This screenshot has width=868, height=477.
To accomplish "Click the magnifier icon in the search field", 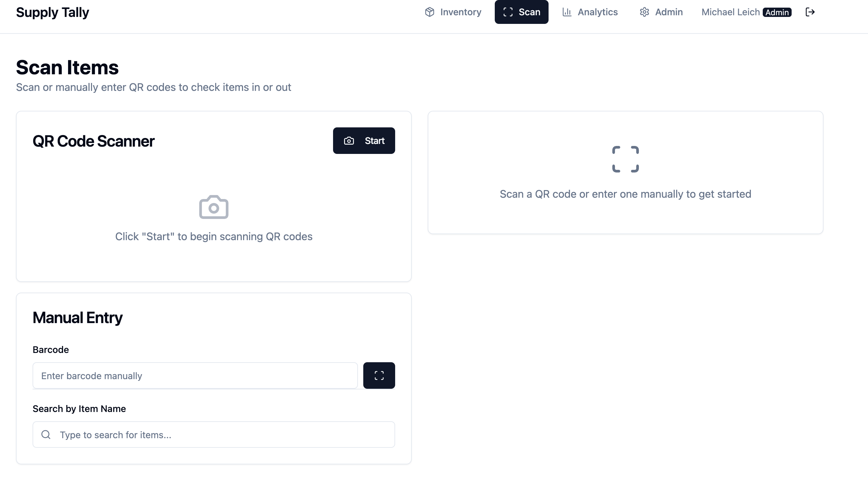I will (x=46, y=435).
